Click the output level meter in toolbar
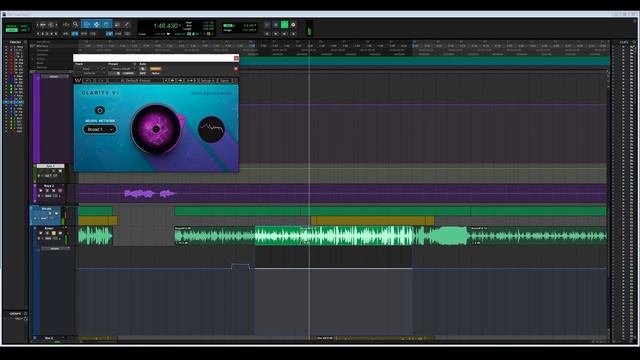This screenshot has height=360, width=640. coord(309,29)
